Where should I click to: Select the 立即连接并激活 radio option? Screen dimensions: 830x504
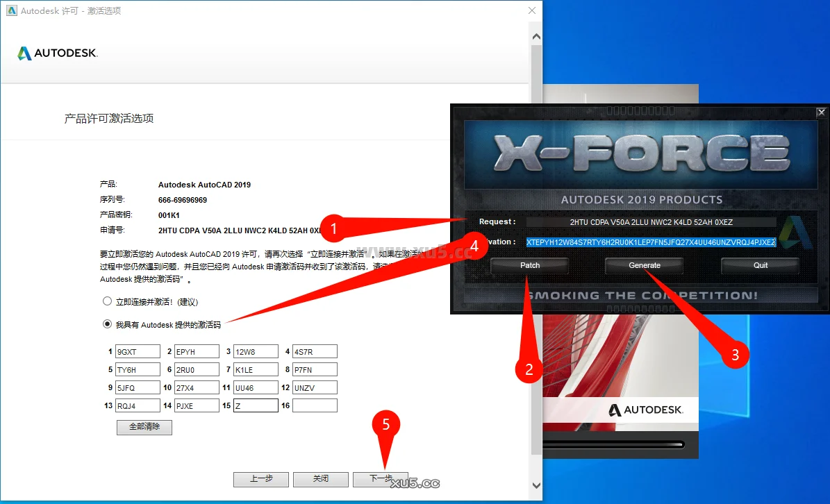click(107, 302)
